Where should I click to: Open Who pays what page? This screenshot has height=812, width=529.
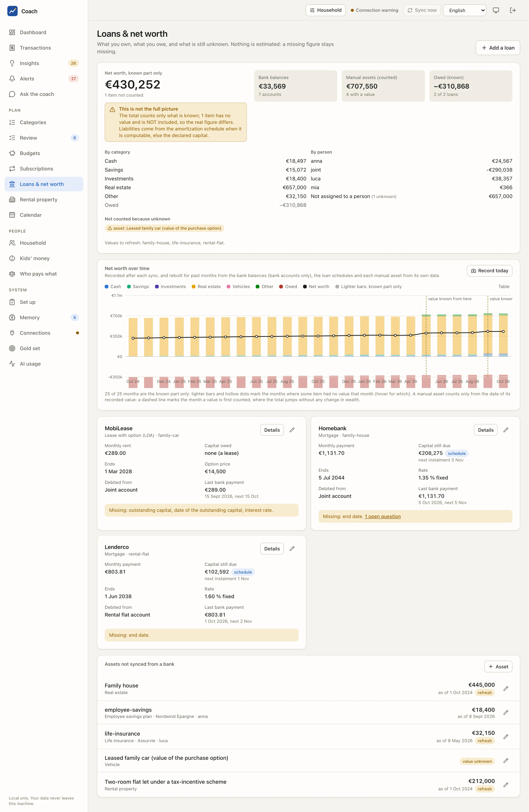pos(44,274)
